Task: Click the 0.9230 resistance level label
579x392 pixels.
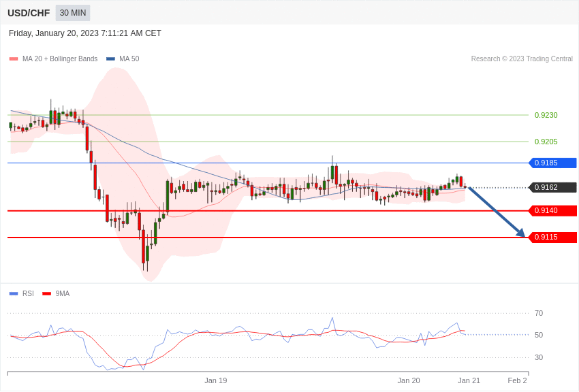Action: pos(546,115)
